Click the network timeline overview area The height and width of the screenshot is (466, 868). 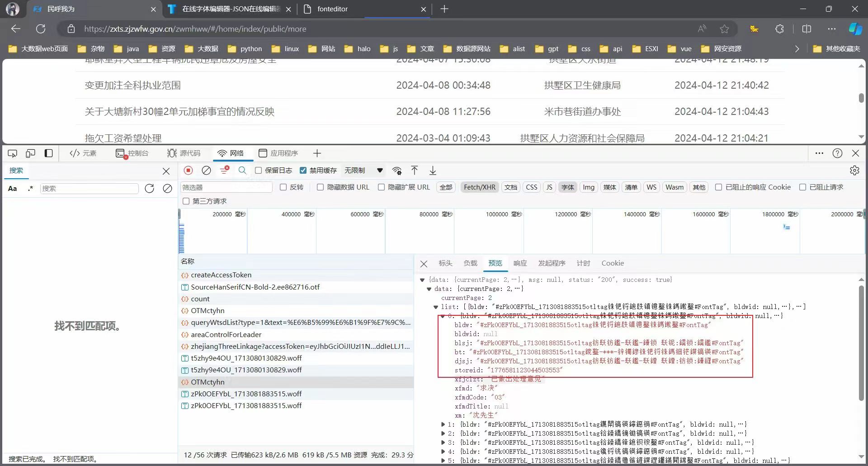coord(522,231)
